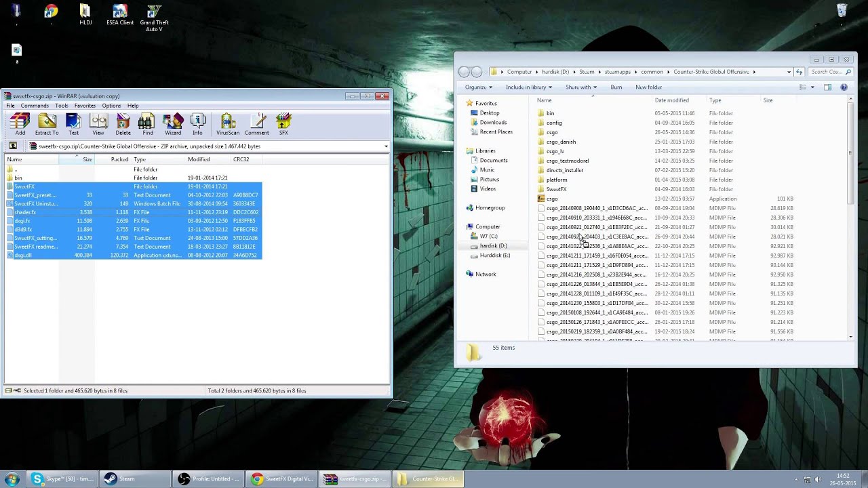Open the Explorer help question-mark icon
868x488 pixels.
844,87
